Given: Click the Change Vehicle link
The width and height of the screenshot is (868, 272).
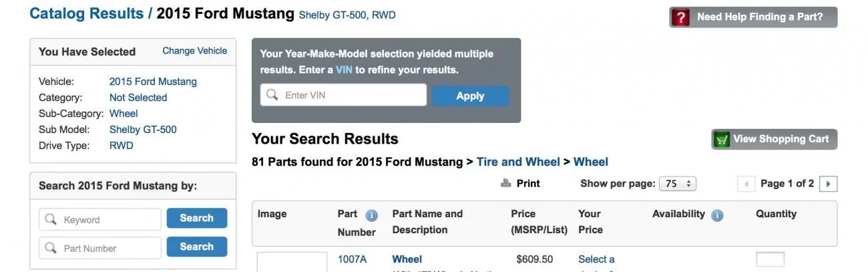Looking at the screenshot, I should (194, 51).
